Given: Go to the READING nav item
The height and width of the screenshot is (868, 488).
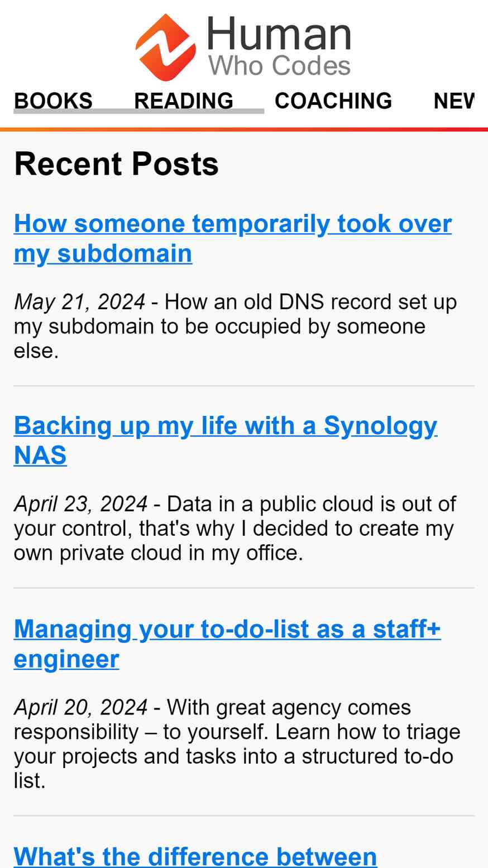Looking at the screenshot, I should point(184,101).
